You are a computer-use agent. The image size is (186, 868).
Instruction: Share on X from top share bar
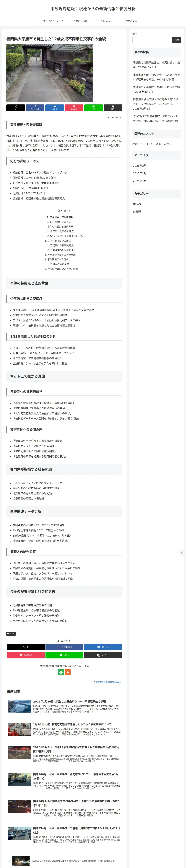tap(15, 107)
